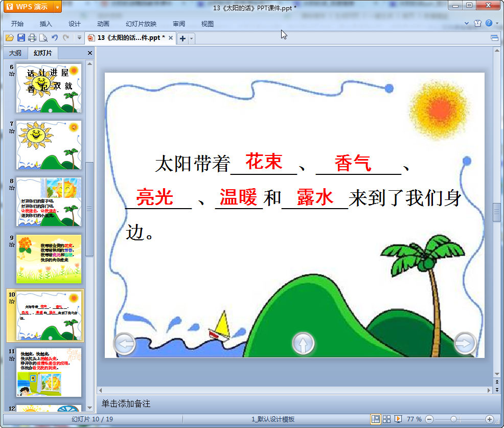Click the new document tab plus button
This screenshot has width=504, height=428.
(182, 38)
